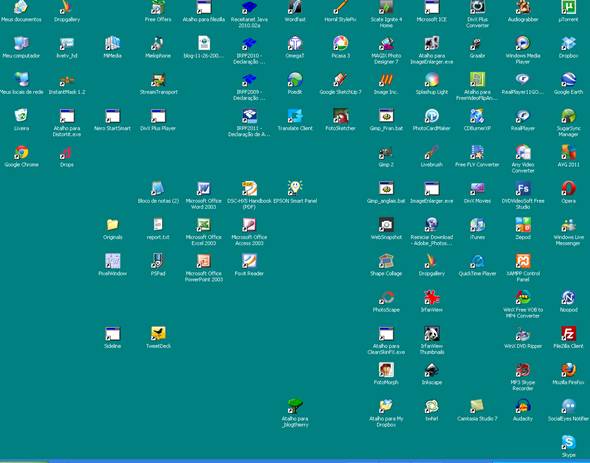The width and height of the screenshot is (590, 463).
Task: Launch Shape Collage
Action: 386,261
